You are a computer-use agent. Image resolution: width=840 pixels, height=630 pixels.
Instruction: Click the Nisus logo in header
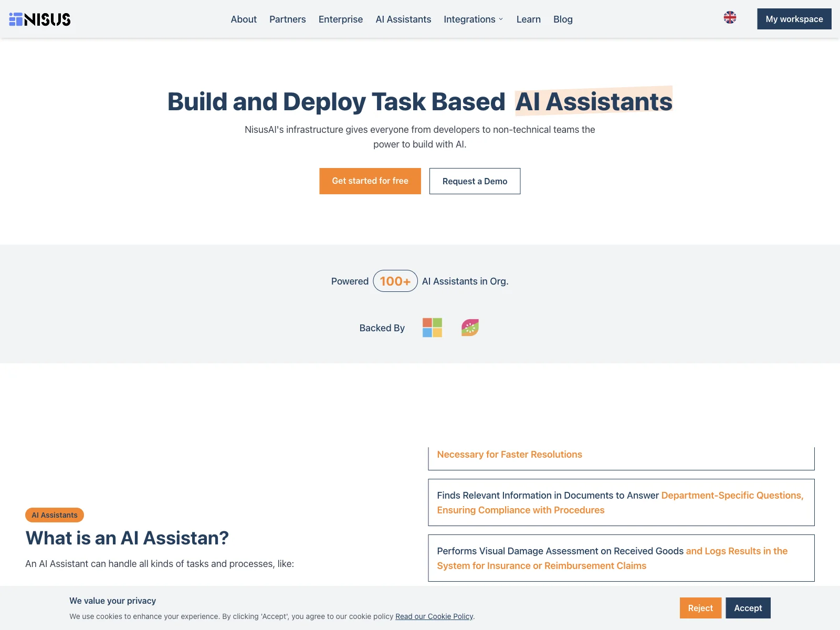pyautogui.click(x=40, y=19)
